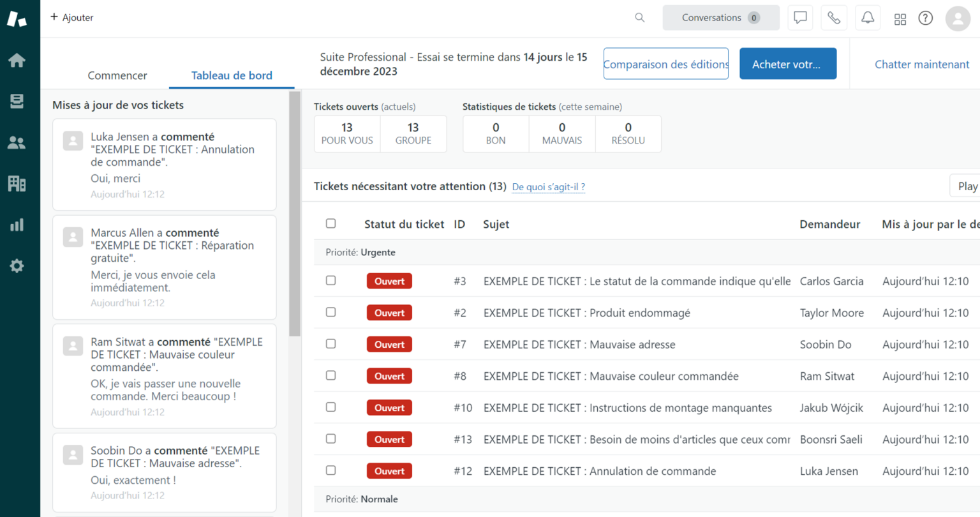
Task: Open the Companies section in the sidebar
Action: 17,183
